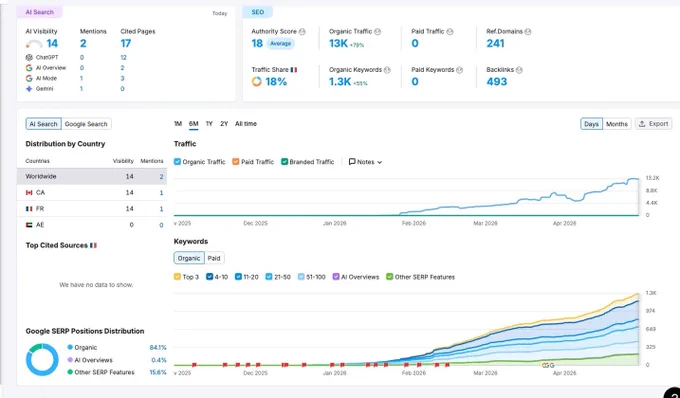Switch to the Google Search tab

pos(86,124)
